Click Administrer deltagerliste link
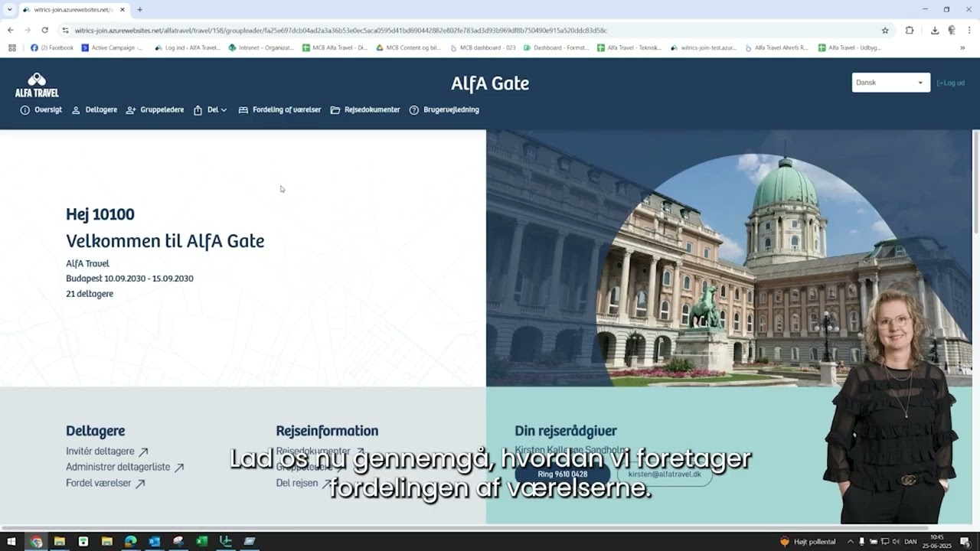 tap(125, 467)
